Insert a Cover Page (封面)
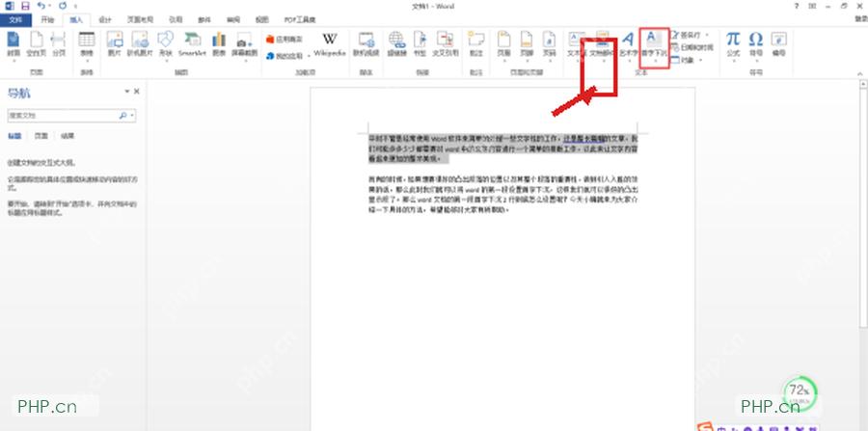The width and height of the screenshot is (868, 431). (x=13, y=44)
